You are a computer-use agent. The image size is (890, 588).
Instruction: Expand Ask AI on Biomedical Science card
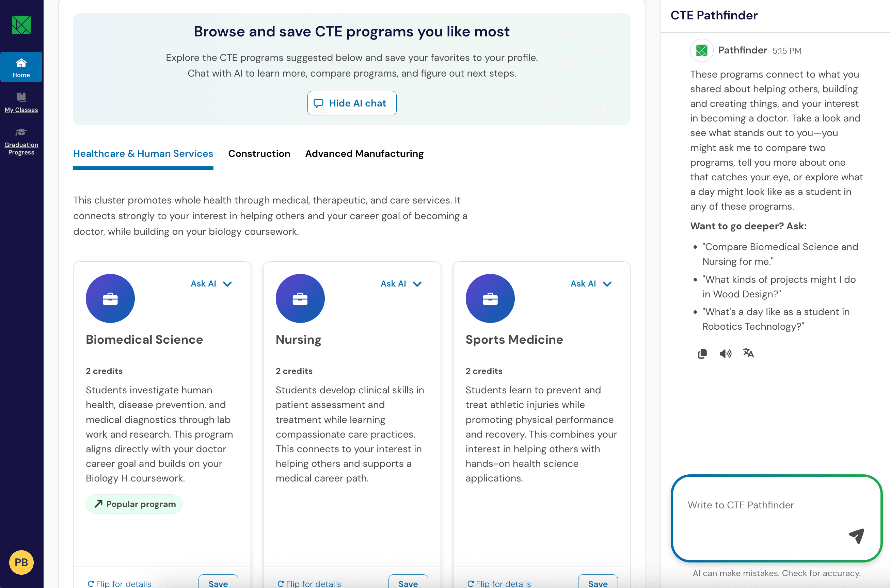click(211, 284)
